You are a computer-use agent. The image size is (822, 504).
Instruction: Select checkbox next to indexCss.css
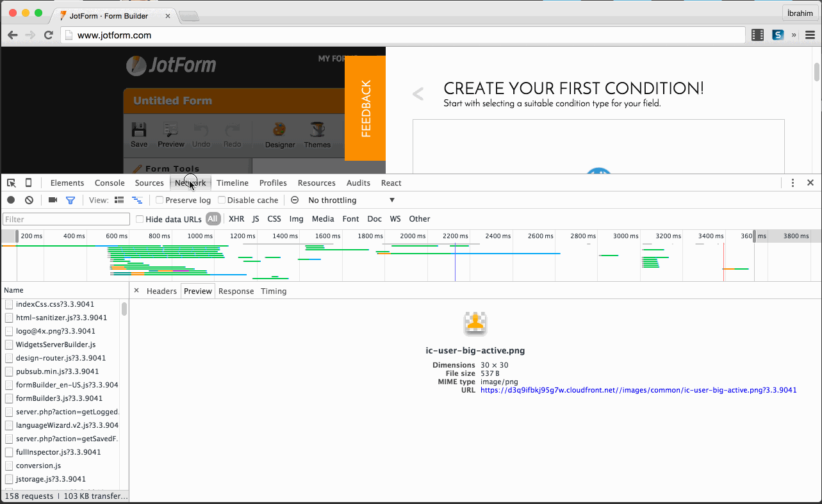coord(9,304)
